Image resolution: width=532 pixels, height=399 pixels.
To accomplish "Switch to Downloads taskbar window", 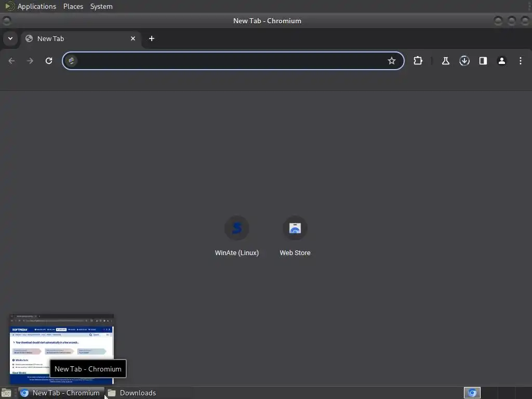I will pyautogui.click(x=131, y=393).
